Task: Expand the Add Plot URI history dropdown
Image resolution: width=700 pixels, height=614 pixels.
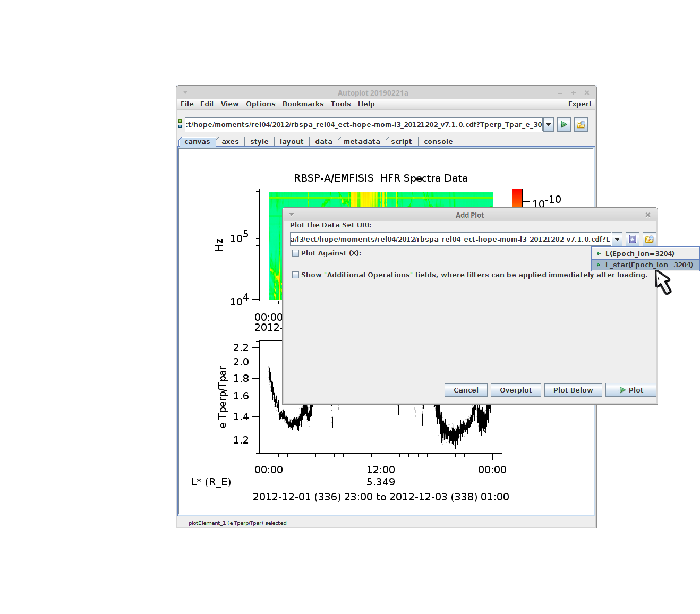Action: [x=617, y=240]
